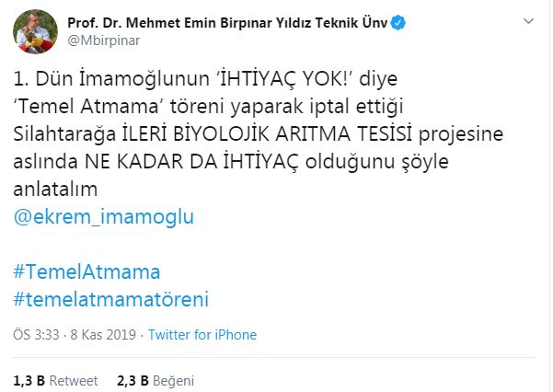
Task: Open the #temelatmamatöreni hashtag
Action: point(111,300)
